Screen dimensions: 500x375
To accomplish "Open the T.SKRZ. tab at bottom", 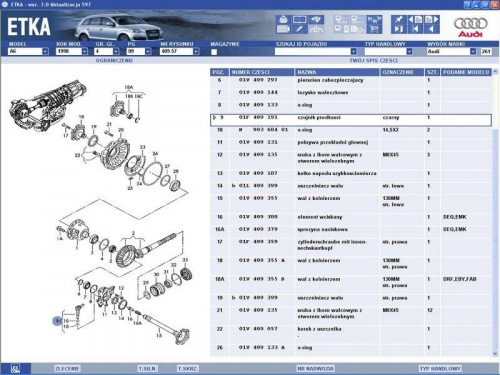I will pyautogui.click(x=188, y=368).
